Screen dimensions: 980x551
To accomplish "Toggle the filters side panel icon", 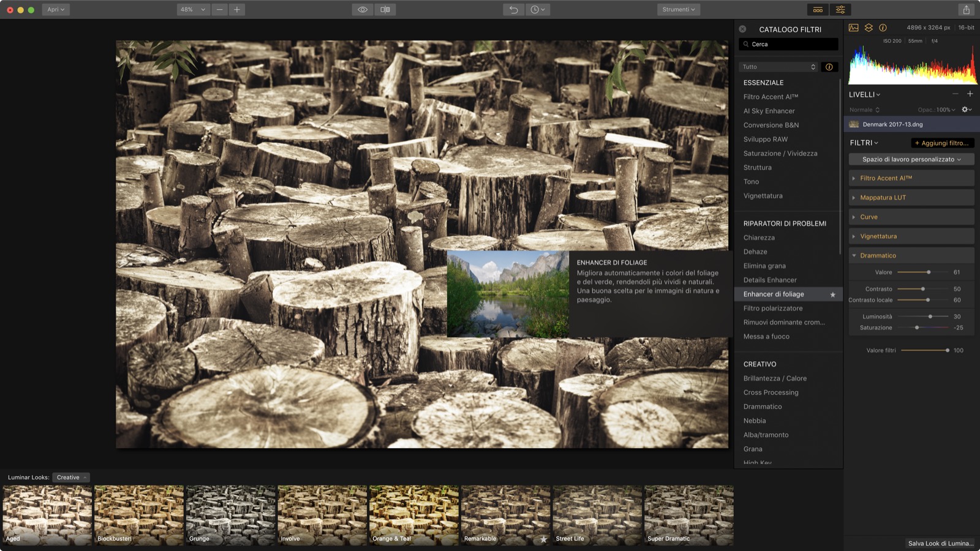I will coord(840,10).
